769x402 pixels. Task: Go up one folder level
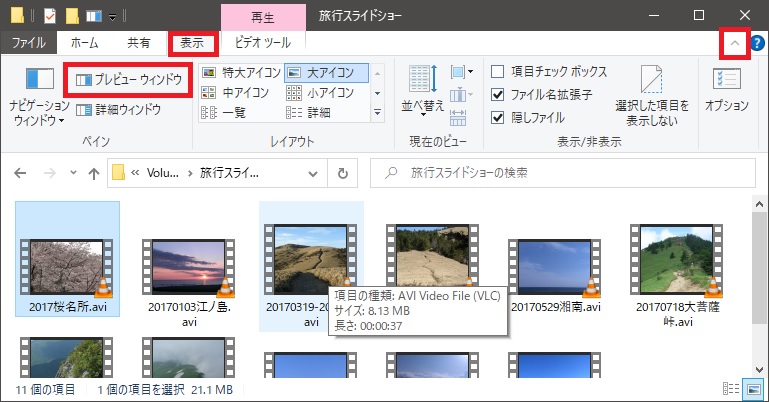pyautogui.click(x=94, y=173)
